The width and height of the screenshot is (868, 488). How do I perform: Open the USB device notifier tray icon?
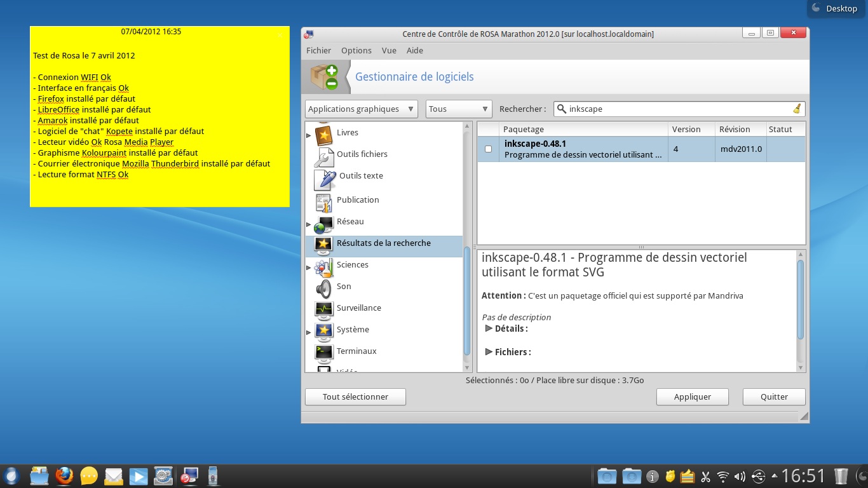758,476
